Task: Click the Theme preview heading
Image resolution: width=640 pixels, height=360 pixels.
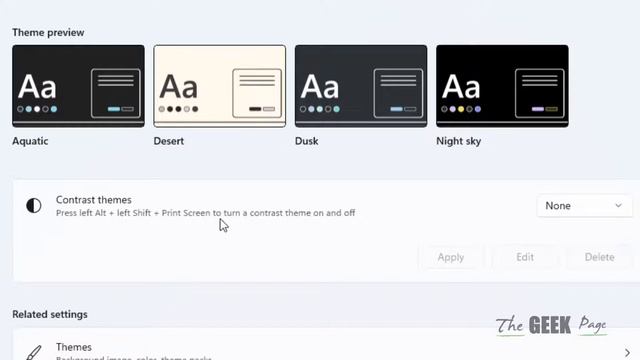Action: (x=48, y=33)
